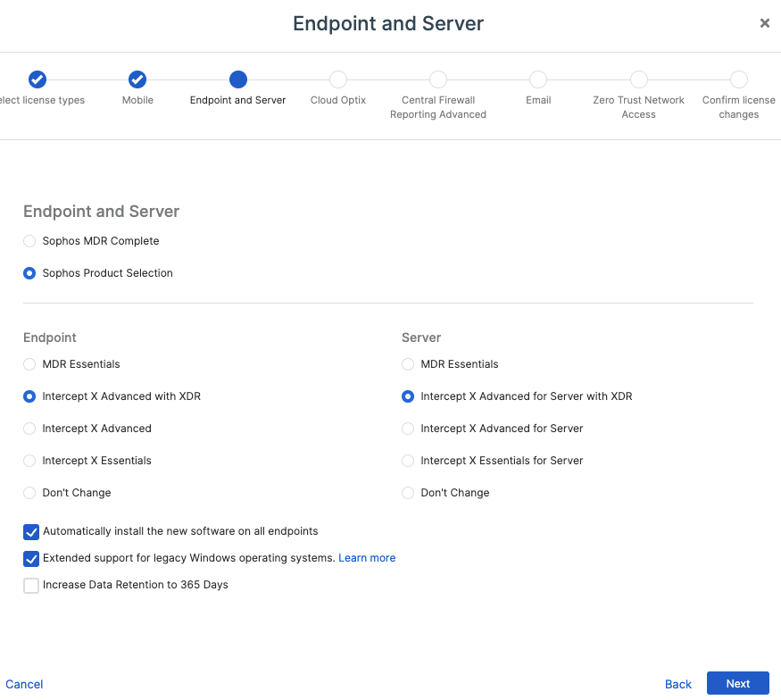Click the Cloud Optix step circle

(x=338, y=79)
